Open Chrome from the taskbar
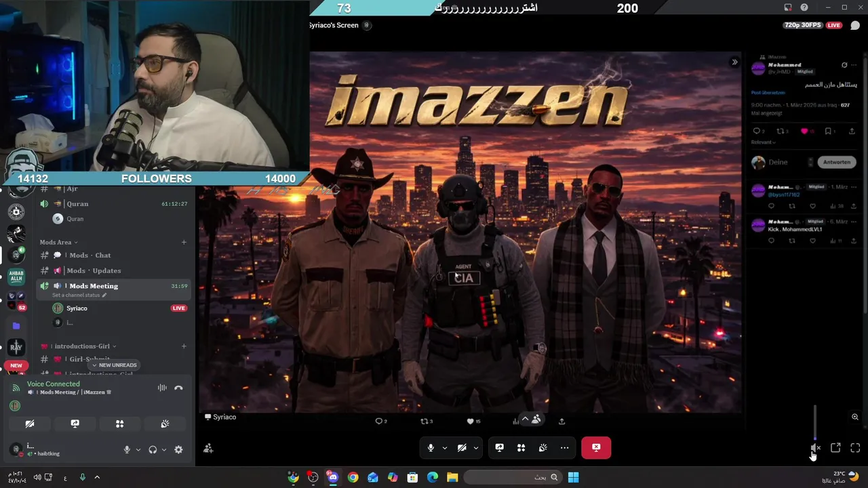 point(353,477)
